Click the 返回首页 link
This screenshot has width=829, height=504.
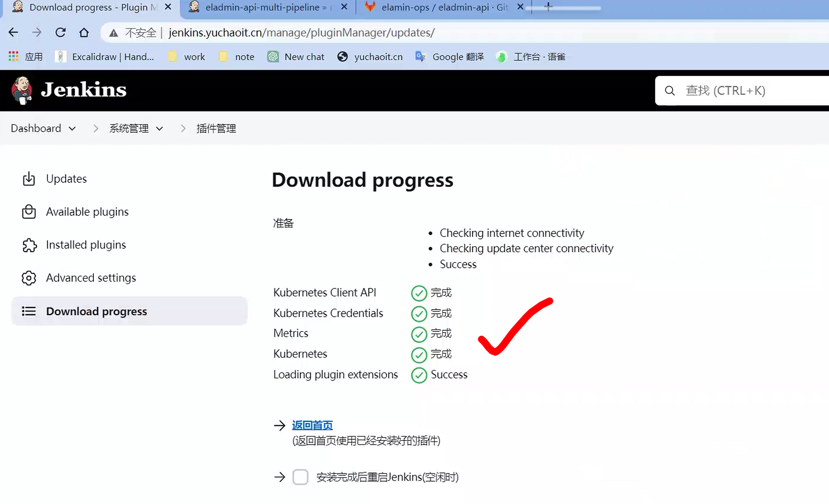pos(312,425)
